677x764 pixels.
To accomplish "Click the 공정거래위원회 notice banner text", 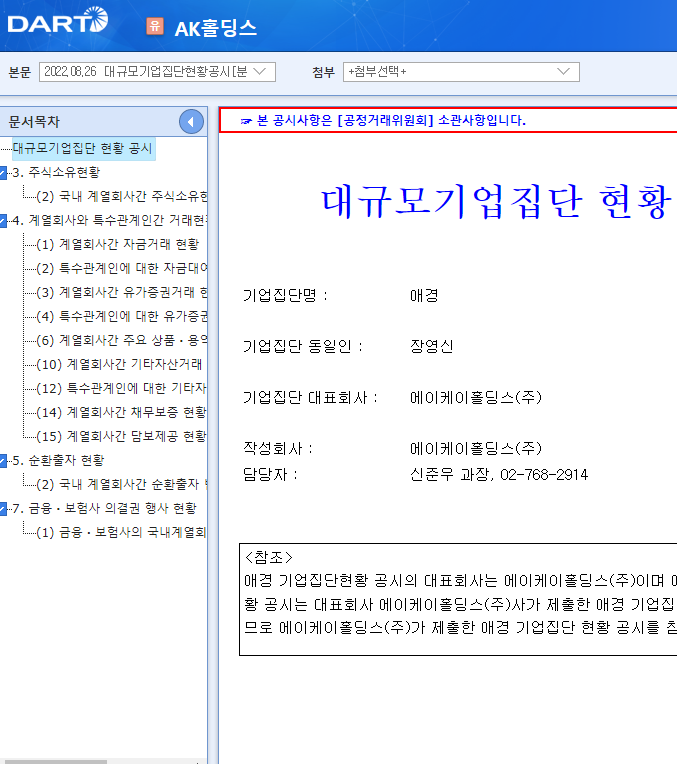I will 391,120.
